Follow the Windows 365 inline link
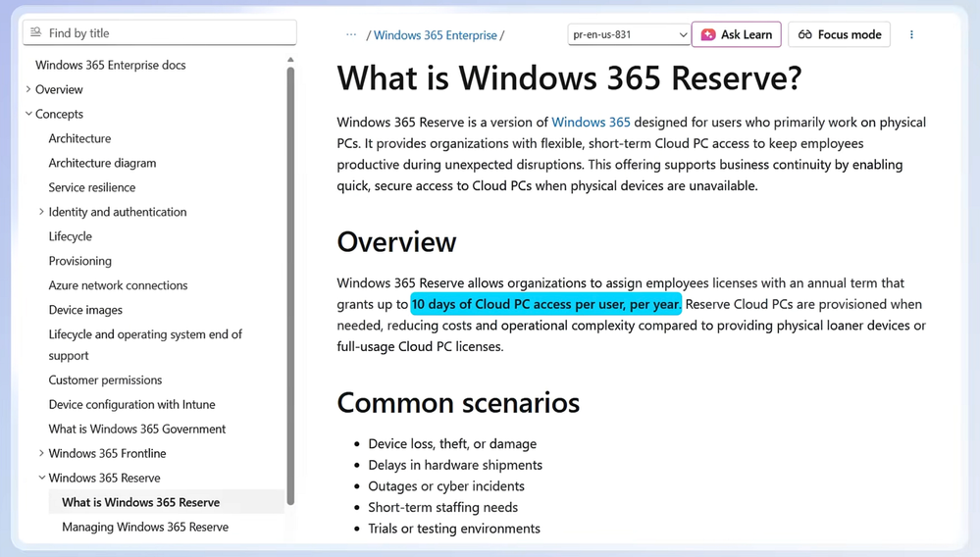 [x=591, y=123]
